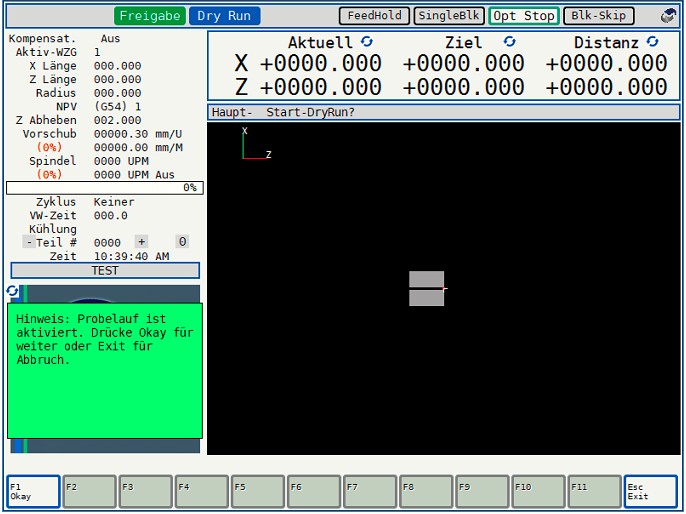Click the F2 softkey

point(89,492)
